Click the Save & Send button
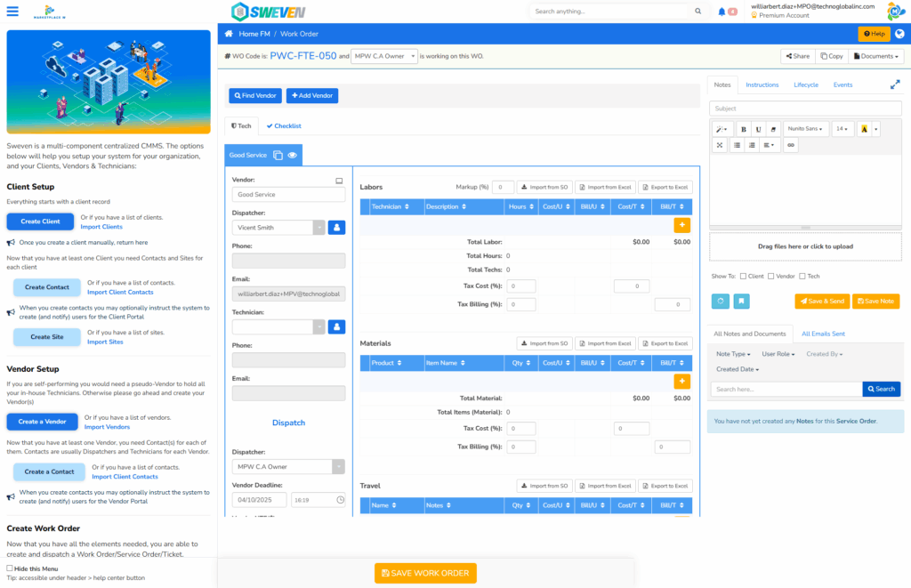The image size is (911, 588). pyautogui.click(x=822, y=301)
